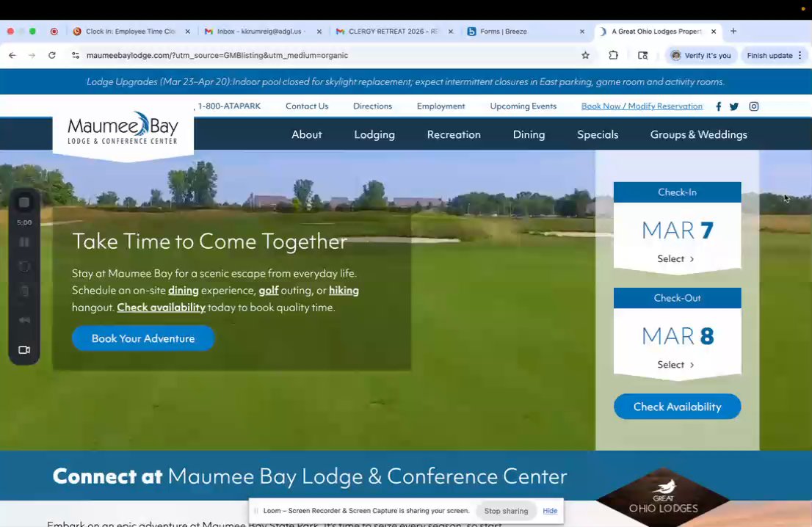This screenshot has width=812, height=527.
Task: Open the Contact Us link
Action: pyautogui.click(x=307, y=106)
